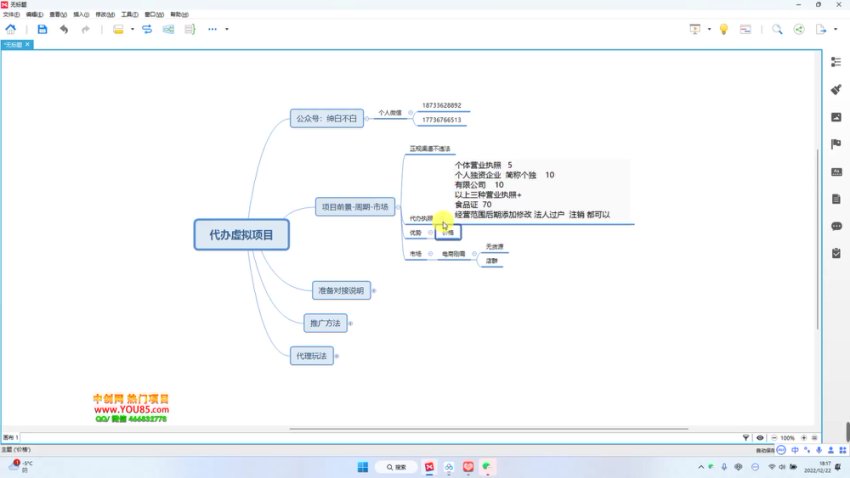Viewport: 850px width, 478px height.
Task: Open the 编辑 menu
Action: (34, 15)
